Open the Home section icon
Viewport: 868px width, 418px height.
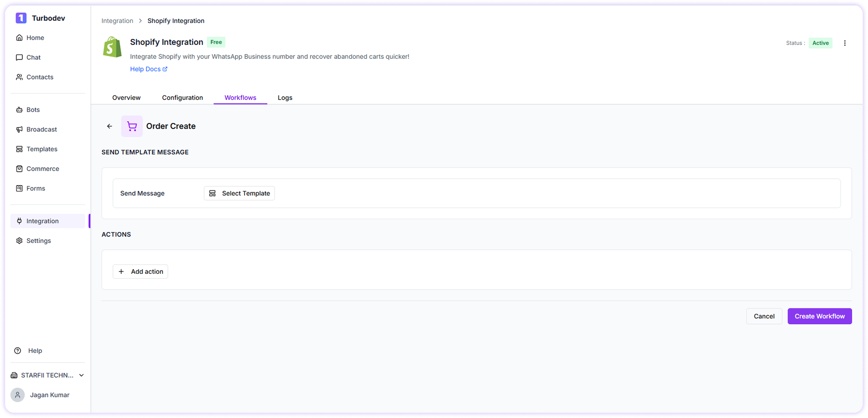tap(19, 38)
